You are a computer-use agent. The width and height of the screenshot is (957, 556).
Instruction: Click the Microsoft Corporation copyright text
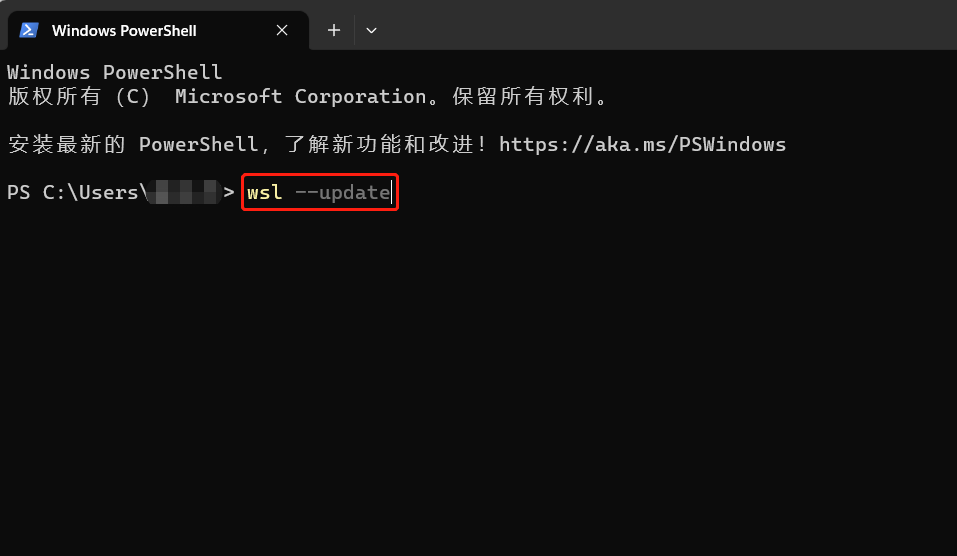[x=300, y=96]
